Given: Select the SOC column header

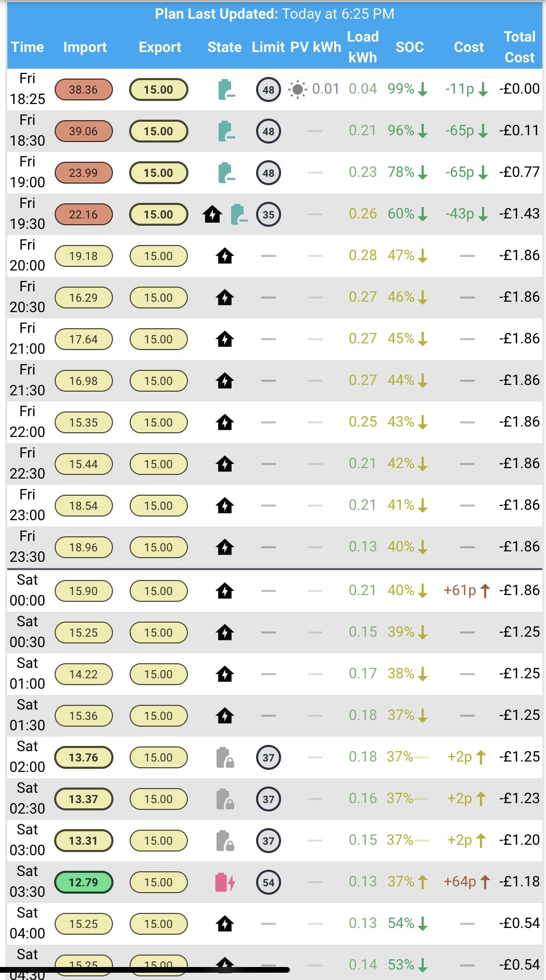Looking at the screenshot, I should click(410, 47).
